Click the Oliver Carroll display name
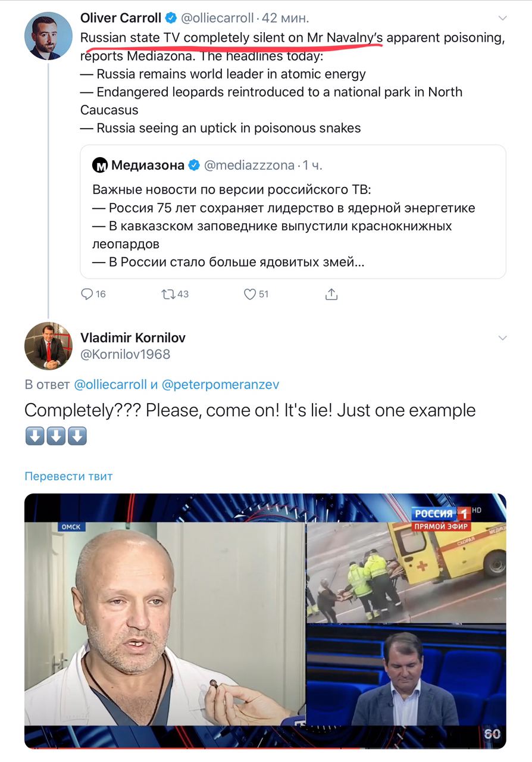The image size is (532, 762). tap(121, 18)
